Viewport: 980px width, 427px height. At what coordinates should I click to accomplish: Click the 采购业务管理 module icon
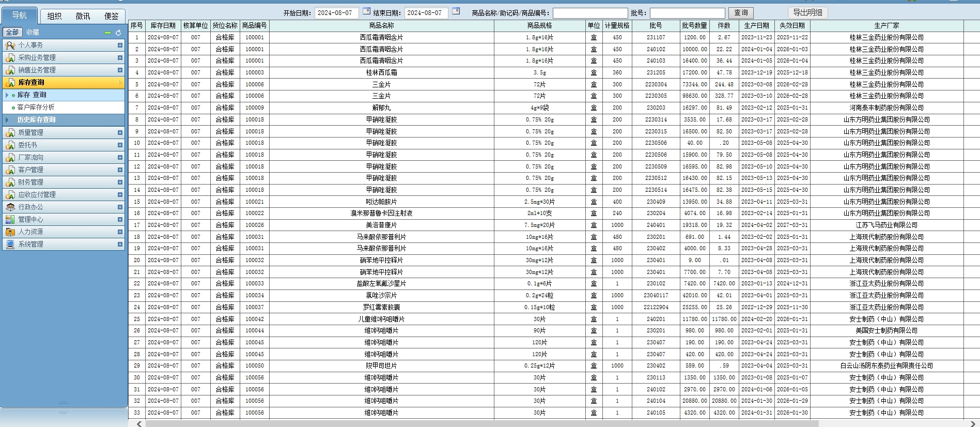[10, 58]
